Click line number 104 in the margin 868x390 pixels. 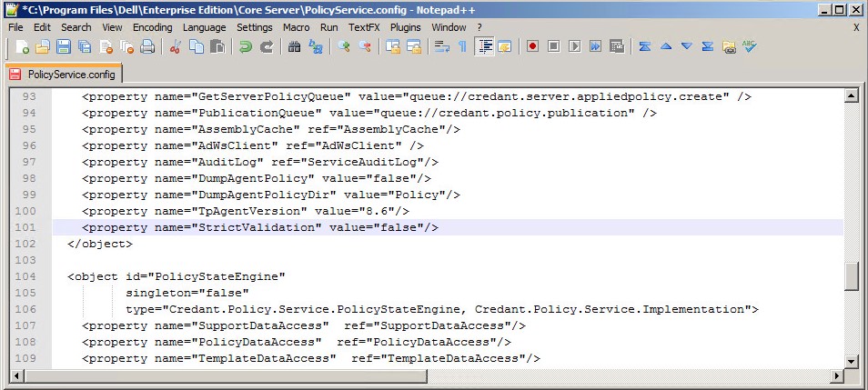click(25, 276)
